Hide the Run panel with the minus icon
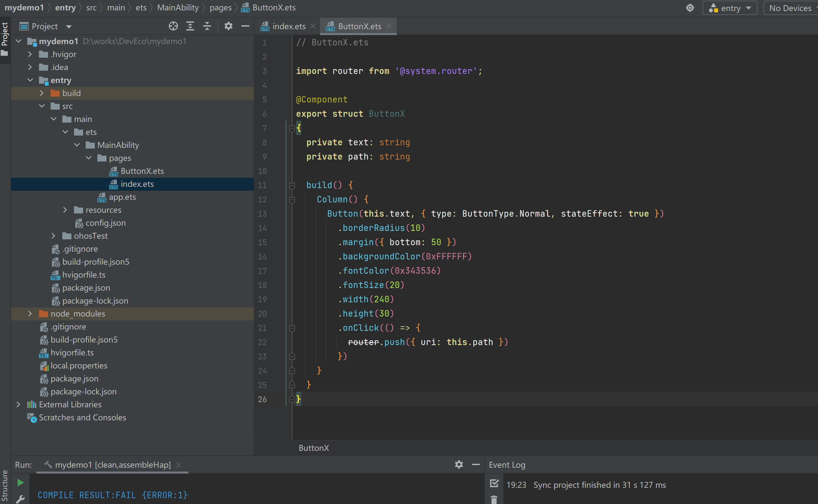 point(476,464)
